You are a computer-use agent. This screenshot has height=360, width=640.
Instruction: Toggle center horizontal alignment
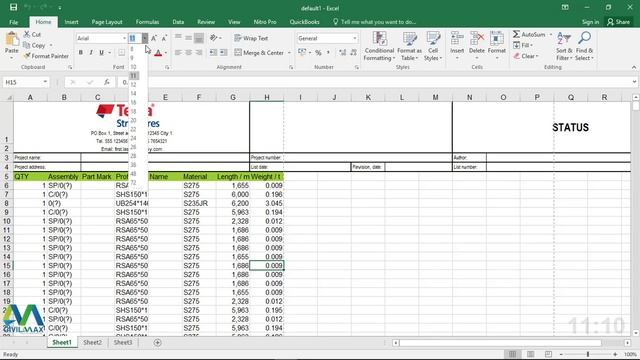click(189, 53)
